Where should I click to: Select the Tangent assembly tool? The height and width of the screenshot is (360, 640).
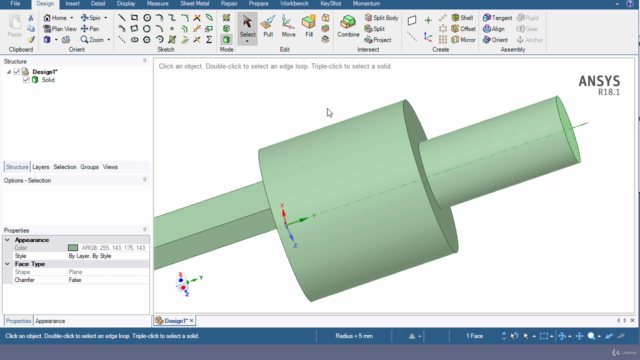point(497,18)
